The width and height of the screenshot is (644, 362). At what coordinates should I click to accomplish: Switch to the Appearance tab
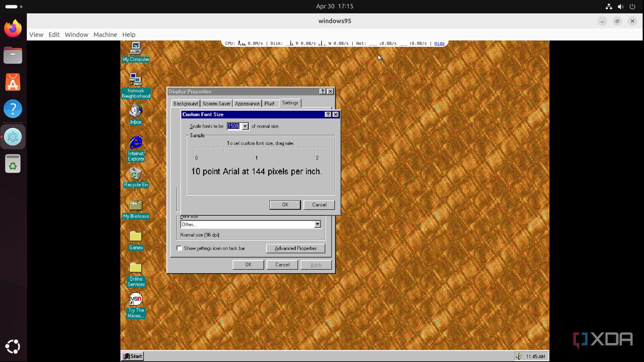247,104
